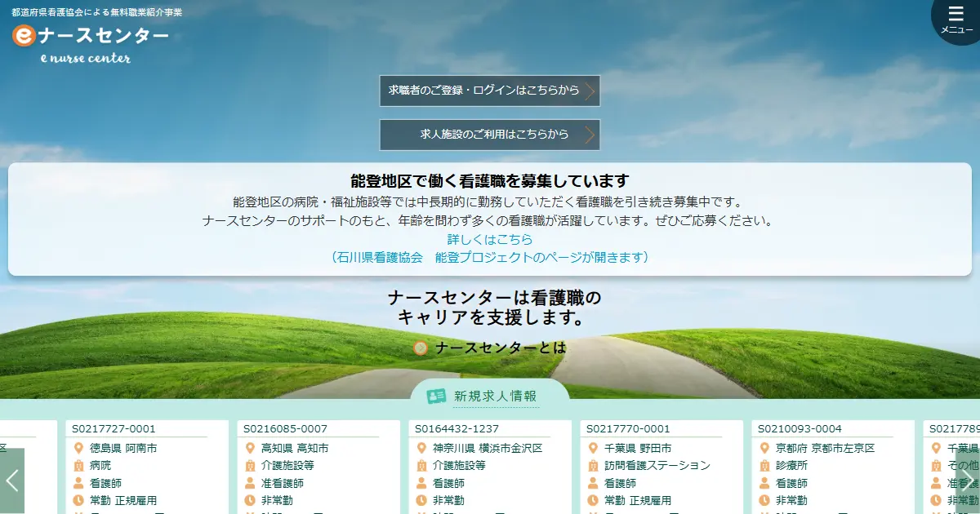Click the building icon beside 病院
Viewport: 980px width, 514px height.
[x=79, y=465]
